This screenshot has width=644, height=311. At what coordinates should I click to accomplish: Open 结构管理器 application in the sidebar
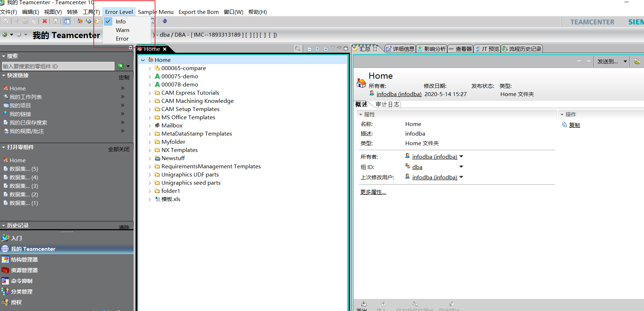24,259
